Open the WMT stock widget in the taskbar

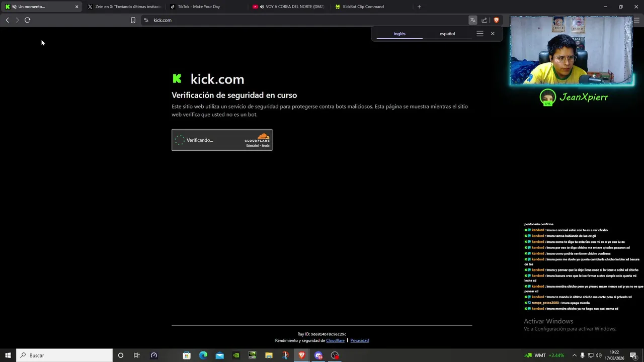click(544, 355)
